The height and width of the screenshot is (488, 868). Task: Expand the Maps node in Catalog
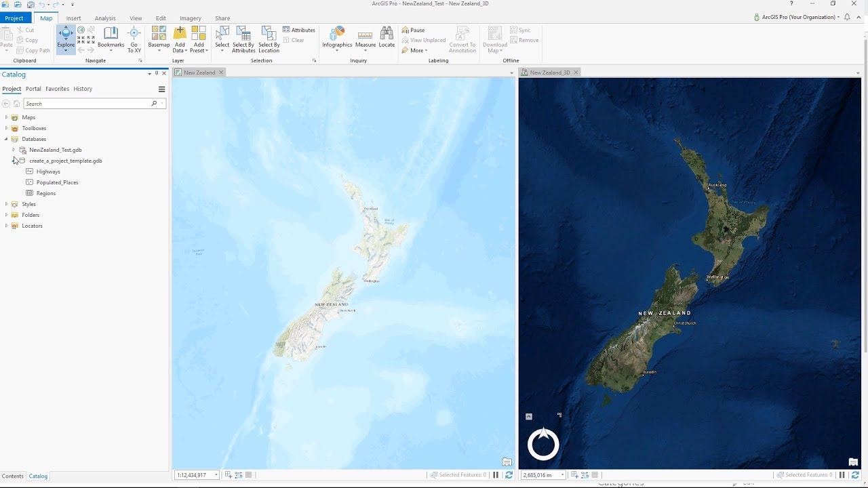coord(6,117)
